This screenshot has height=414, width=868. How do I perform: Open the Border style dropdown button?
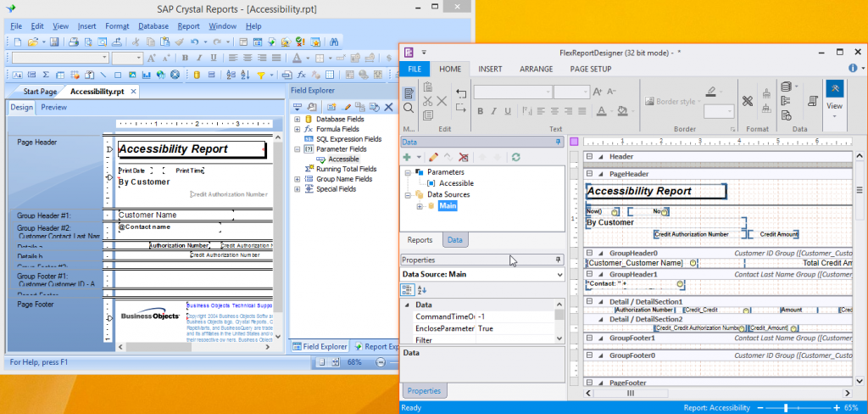click(x=673, y=102)
